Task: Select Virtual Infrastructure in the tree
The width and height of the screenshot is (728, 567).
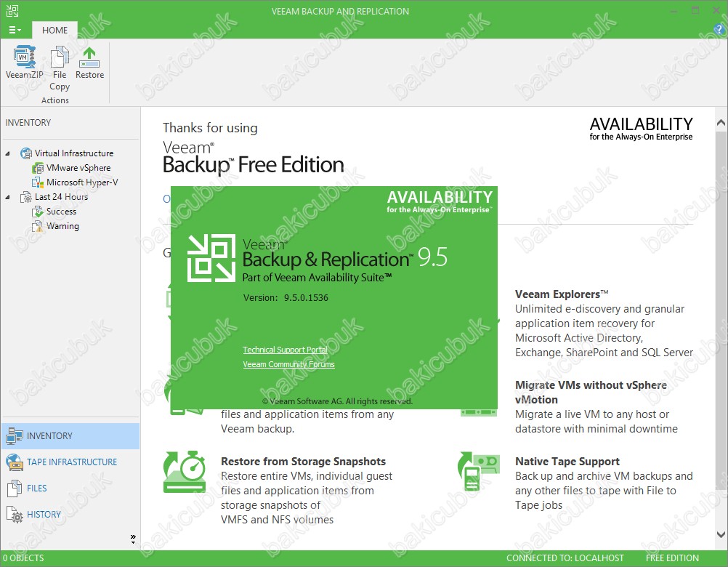Action: point(74,153)
